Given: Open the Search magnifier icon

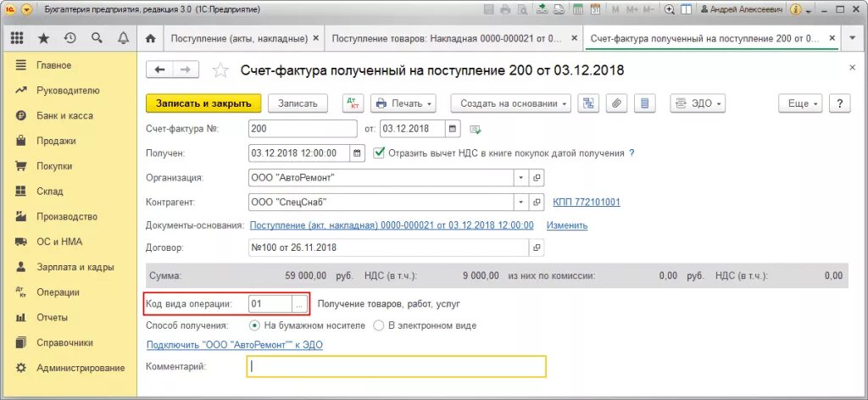Looking at the screenshot, I should coord(97,38).
